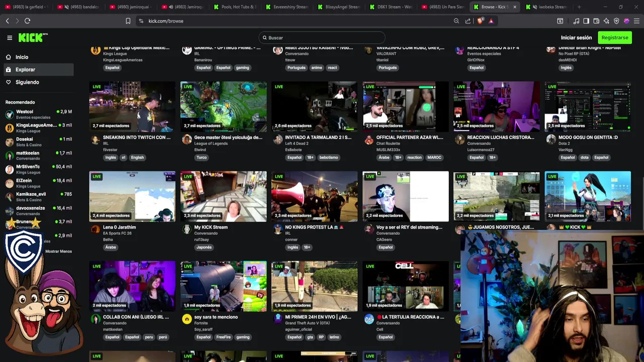The height and width of the screenshot is (362, 644).
Task: Open Brave Shields lion icon
Action: [x=480, y=21]
